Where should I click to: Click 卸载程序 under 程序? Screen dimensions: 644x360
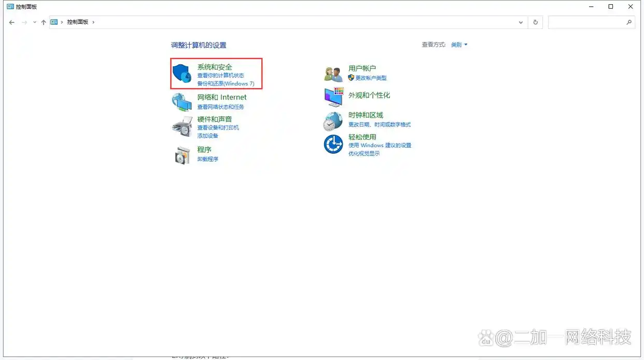click(x=207, y=159)
